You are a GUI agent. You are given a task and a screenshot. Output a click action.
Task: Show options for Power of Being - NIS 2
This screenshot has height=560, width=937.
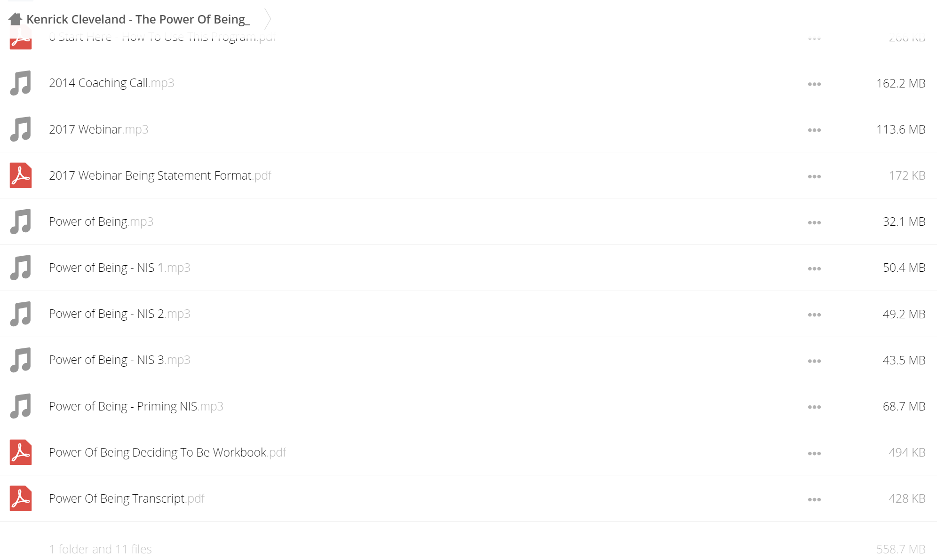point(814,315)
